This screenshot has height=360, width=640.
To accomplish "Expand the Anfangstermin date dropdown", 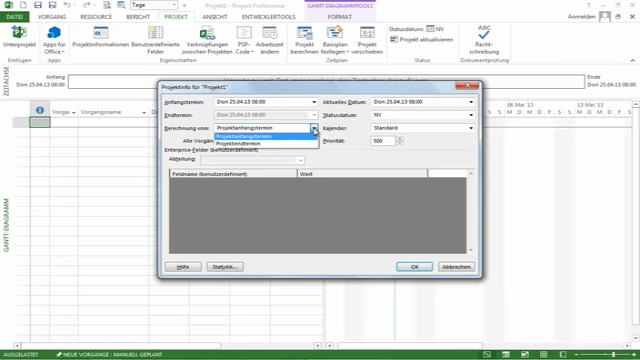I will click(314, 102).
